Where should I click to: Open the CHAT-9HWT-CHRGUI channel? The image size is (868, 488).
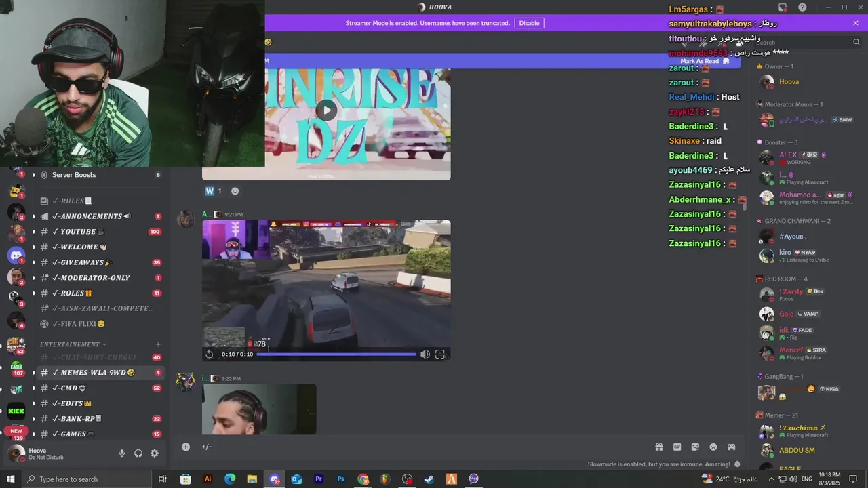[100, 357]
